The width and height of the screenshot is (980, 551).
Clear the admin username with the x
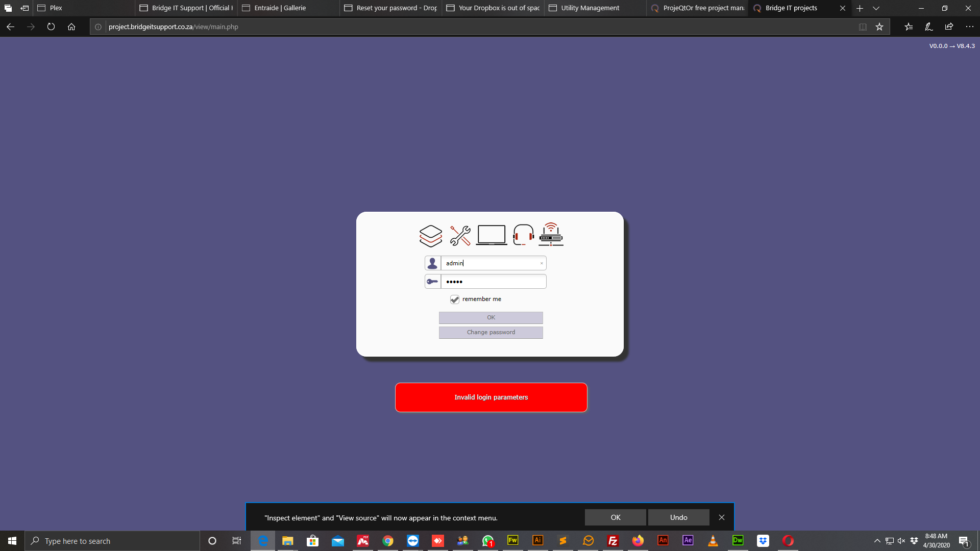[x=542, y=263]
